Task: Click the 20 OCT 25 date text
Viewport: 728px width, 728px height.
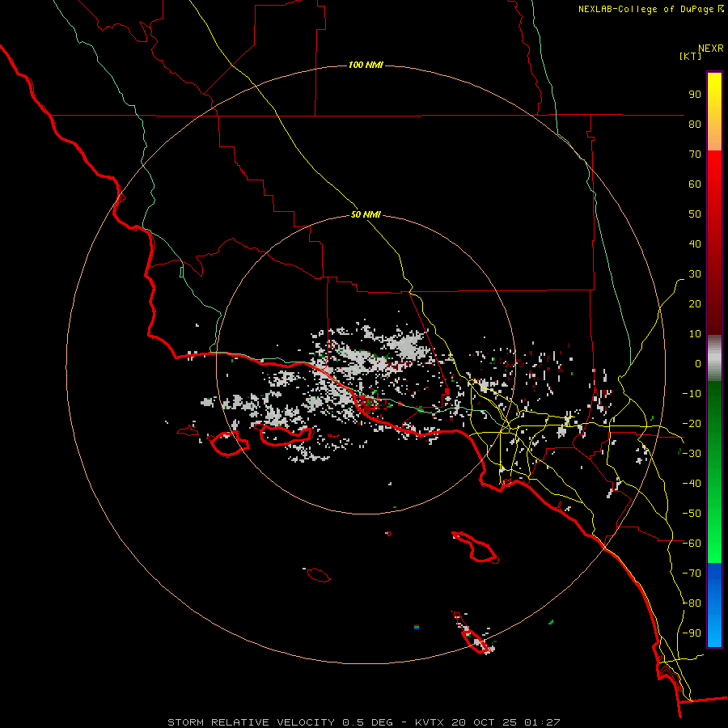Action: 485,722
